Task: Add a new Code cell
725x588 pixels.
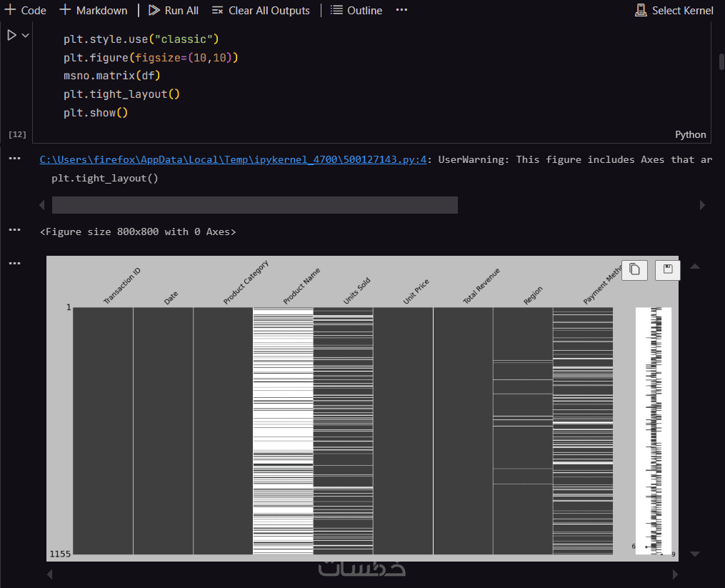Action: click(x=26, y=10)
